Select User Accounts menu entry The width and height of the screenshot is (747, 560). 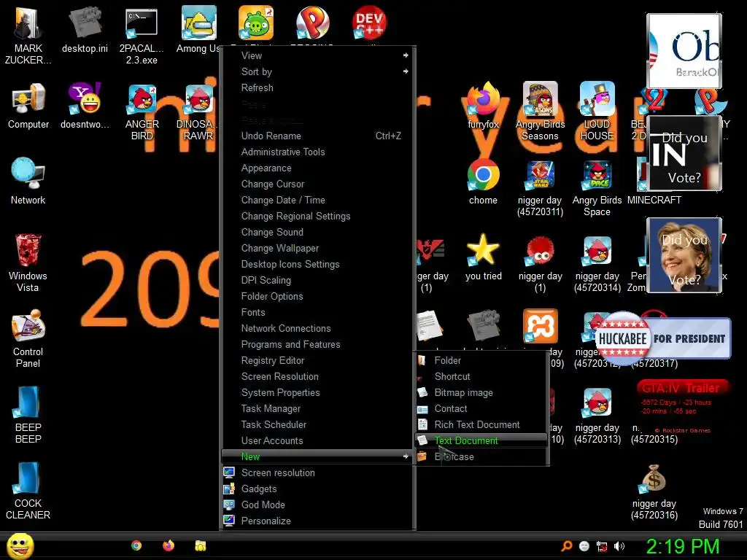(x=317, y=440)
